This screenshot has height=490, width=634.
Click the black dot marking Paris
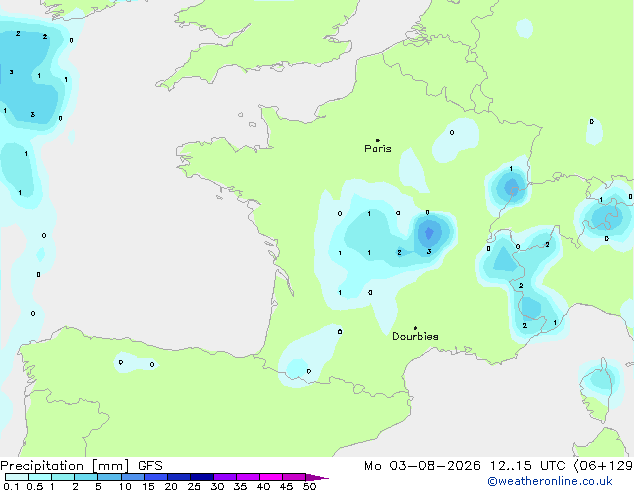pos(378,140)
